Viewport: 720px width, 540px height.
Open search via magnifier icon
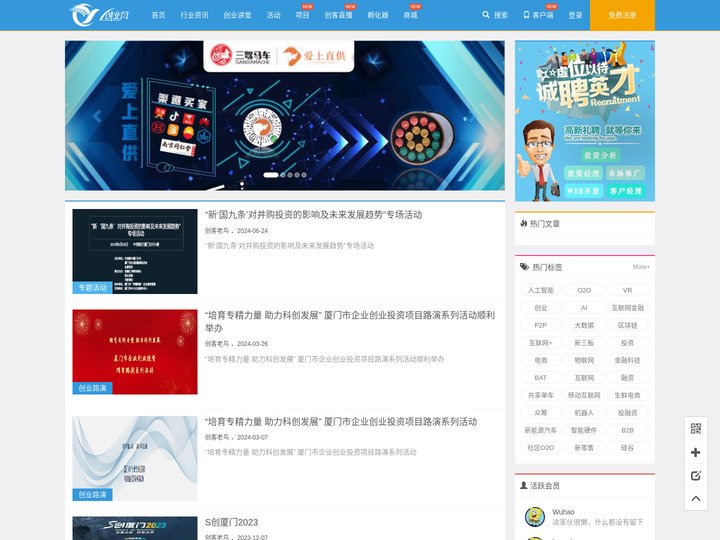coord(486,15)
